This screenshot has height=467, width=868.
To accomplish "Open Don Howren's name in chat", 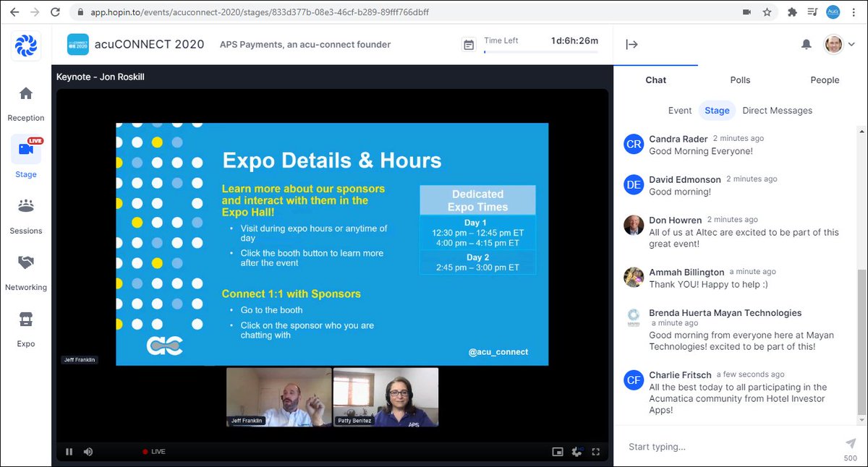I will pos(676,220).
